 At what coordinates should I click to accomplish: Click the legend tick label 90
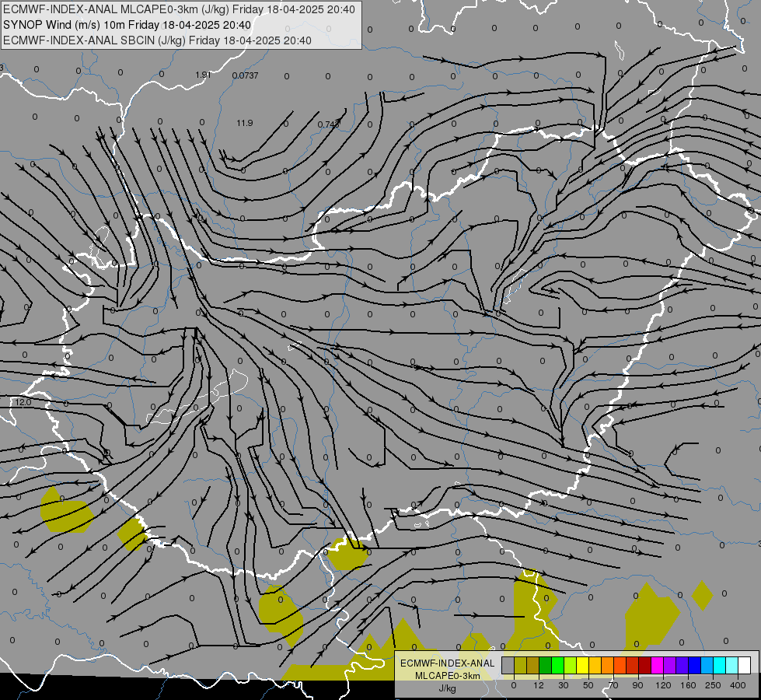point(637,685)
